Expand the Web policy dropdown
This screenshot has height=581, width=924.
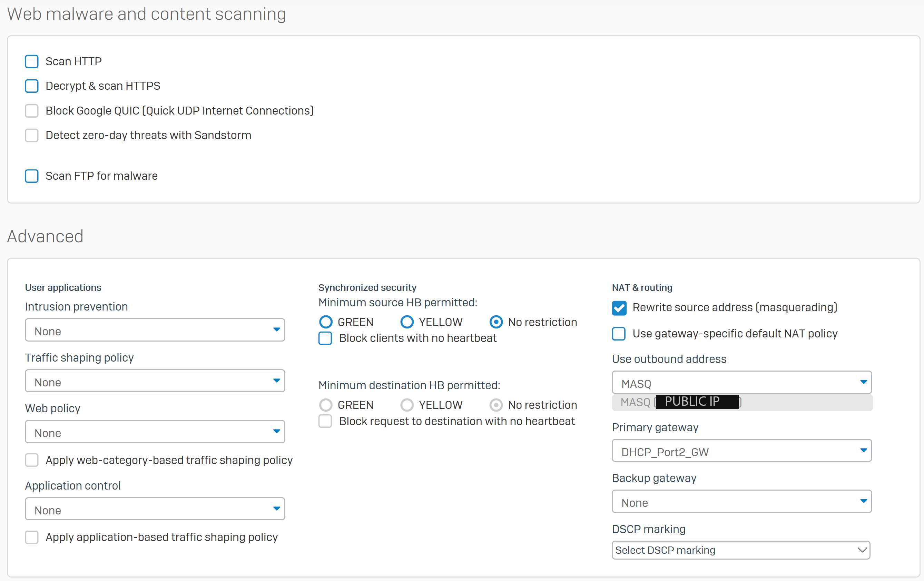pos(155,432)
